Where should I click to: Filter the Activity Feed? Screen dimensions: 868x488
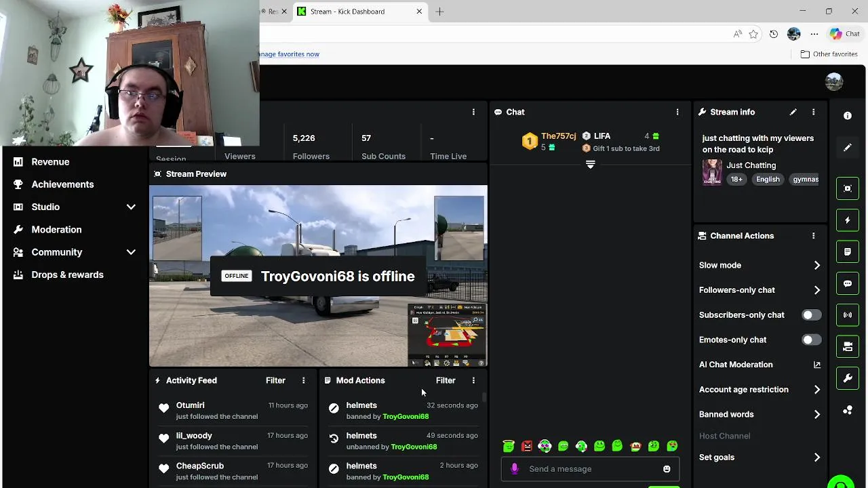[275, 381]
